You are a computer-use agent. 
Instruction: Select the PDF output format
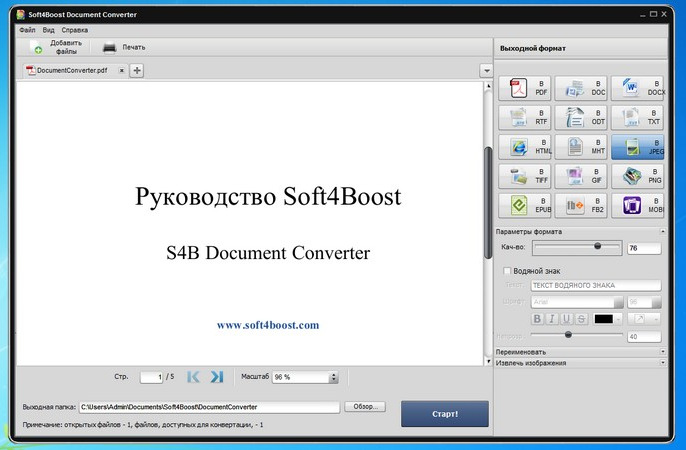point(524,88)
